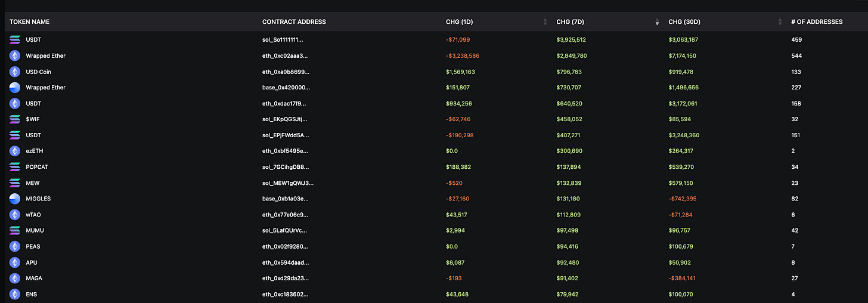Select the MUMU token name
The width and height of the screenshot is (868, 303).
point(35,230)
